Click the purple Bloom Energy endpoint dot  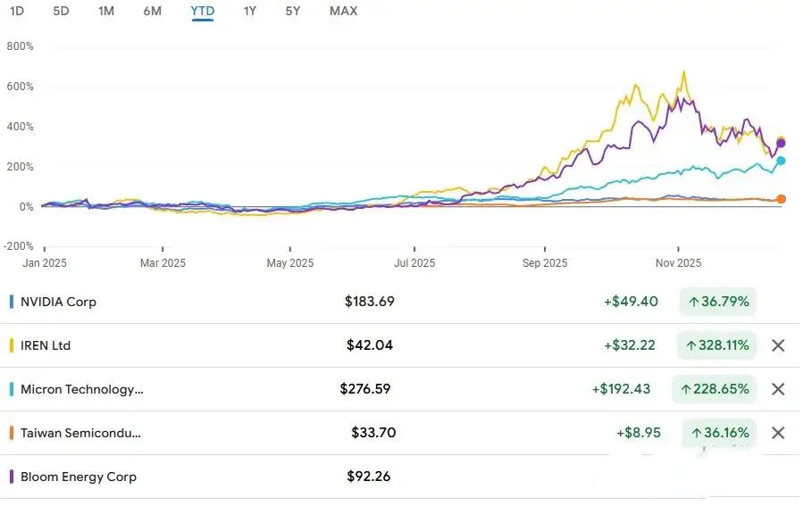point(782,144)
